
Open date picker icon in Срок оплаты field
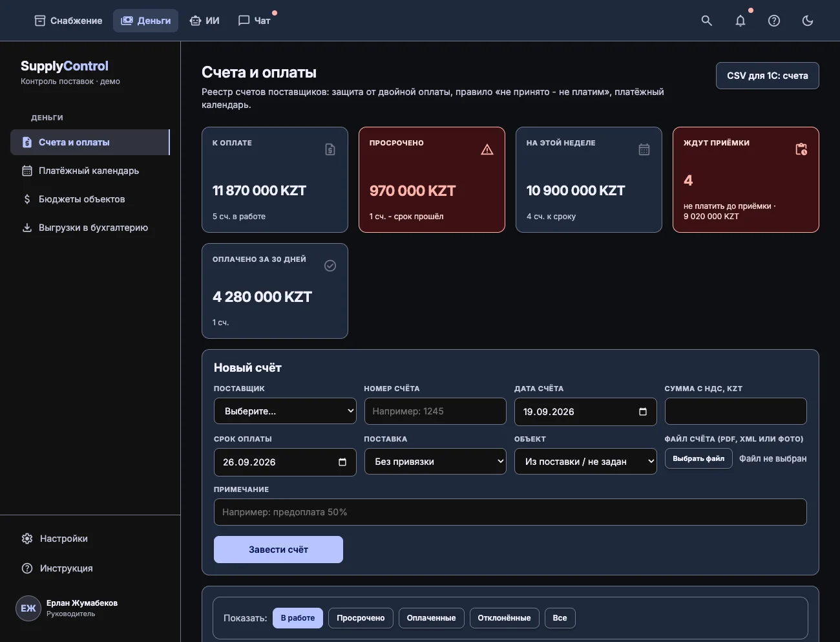[x=342, y=462]
